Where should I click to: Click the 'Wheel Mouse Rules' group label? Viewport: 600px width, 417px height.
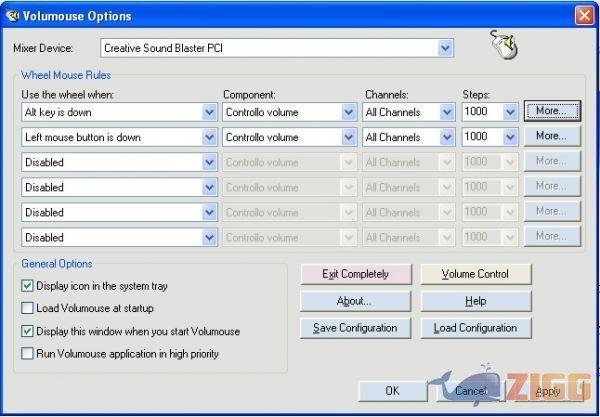(66, 75)
